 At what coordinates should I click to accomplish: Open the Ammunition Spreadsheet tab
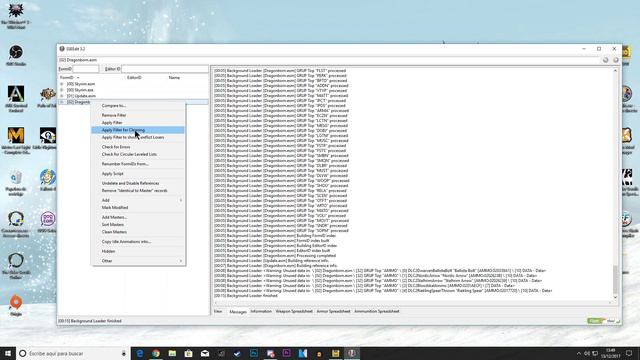point(377,311)
